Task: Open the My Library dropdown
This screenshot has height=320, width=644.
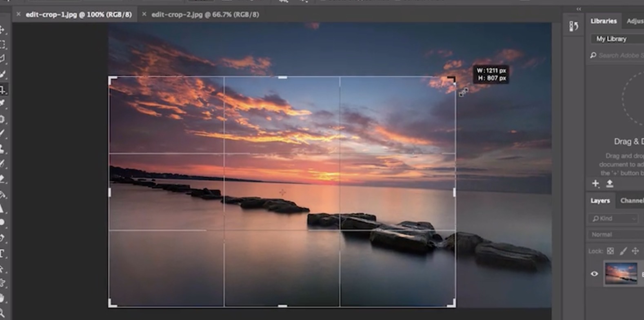Action: (617, 39)
